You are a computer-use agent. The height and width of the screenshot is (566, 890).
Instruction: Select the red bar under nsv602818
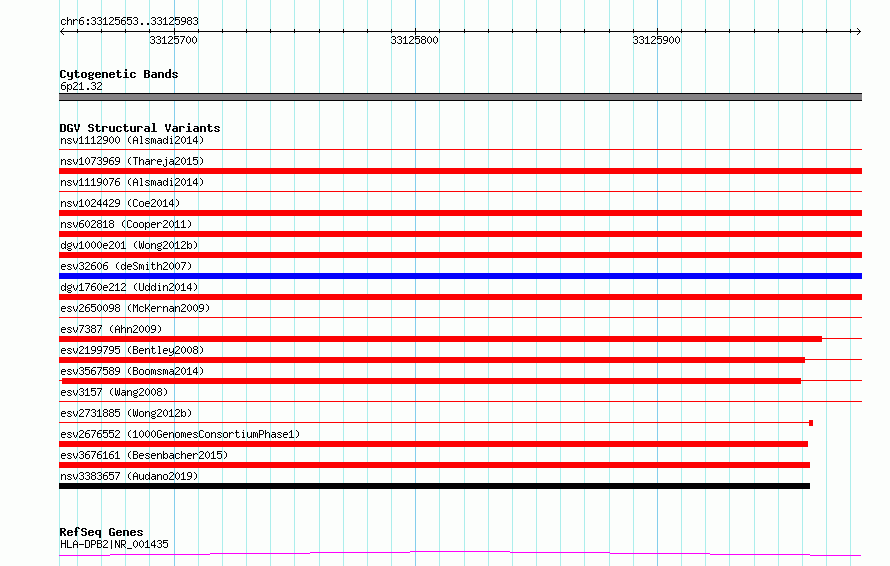click(460, 234)
